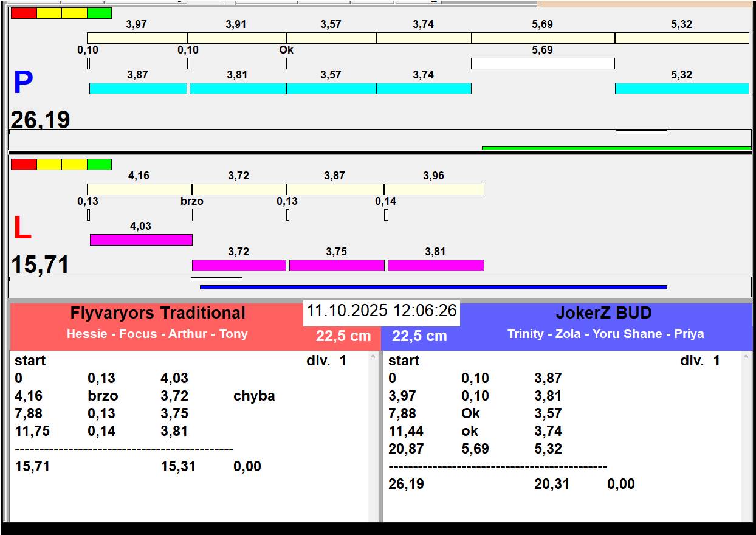Click 'div. 1' in Flyvaryors list header

click(326, 361)
